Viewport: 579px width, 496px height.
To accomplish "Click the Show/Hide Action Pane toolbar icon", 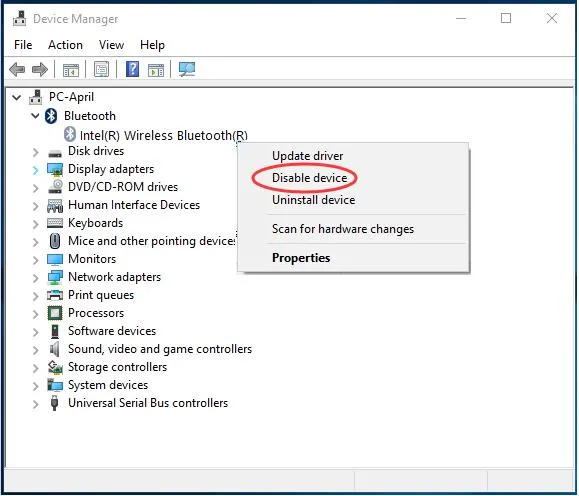I will 156,69.
